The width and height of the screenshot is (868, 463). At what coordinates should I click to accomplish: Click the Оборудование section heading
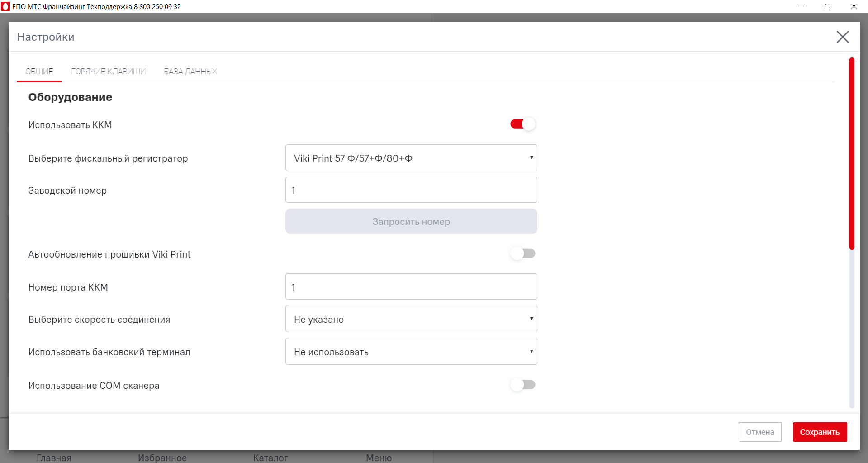(70, 97)
